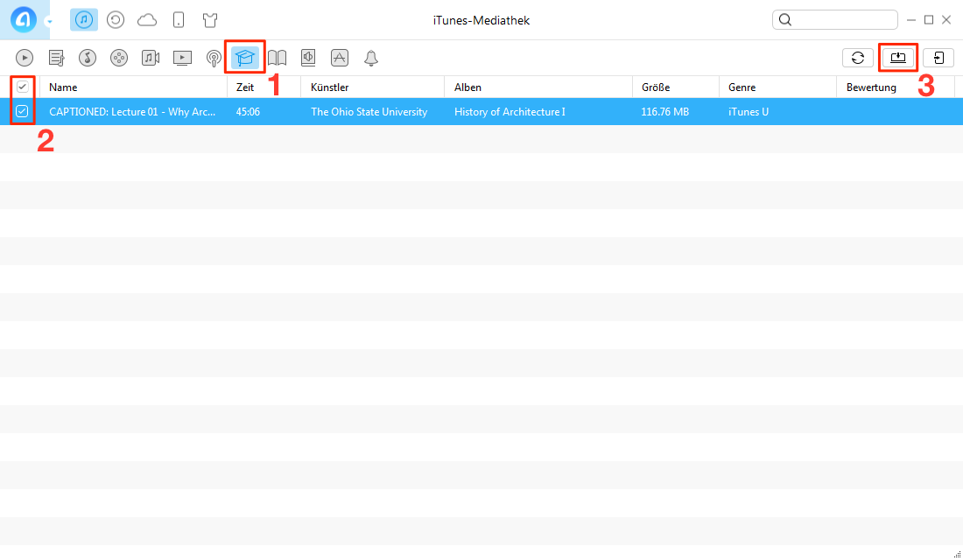The width and height of the screenshot is (963, 560).
Task: Open the iTunes library music icon
Action: tap(84, 19)
